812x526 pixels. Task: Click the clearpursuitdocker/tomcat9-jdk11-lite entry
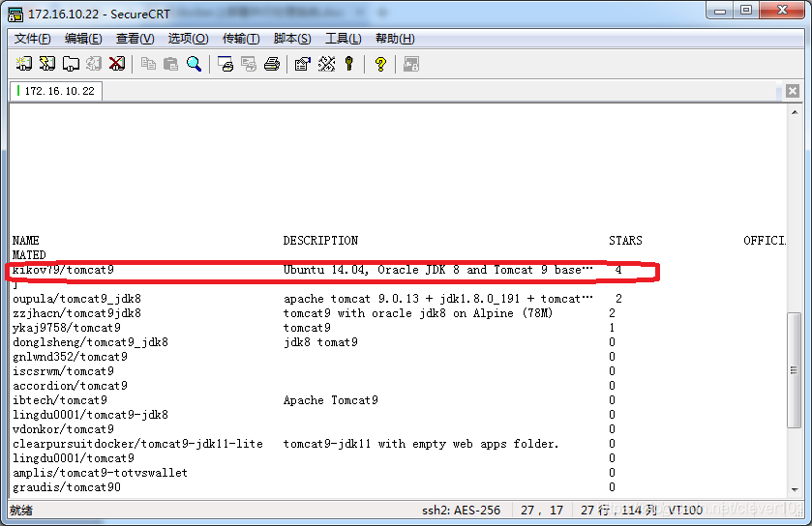(137, 444)
